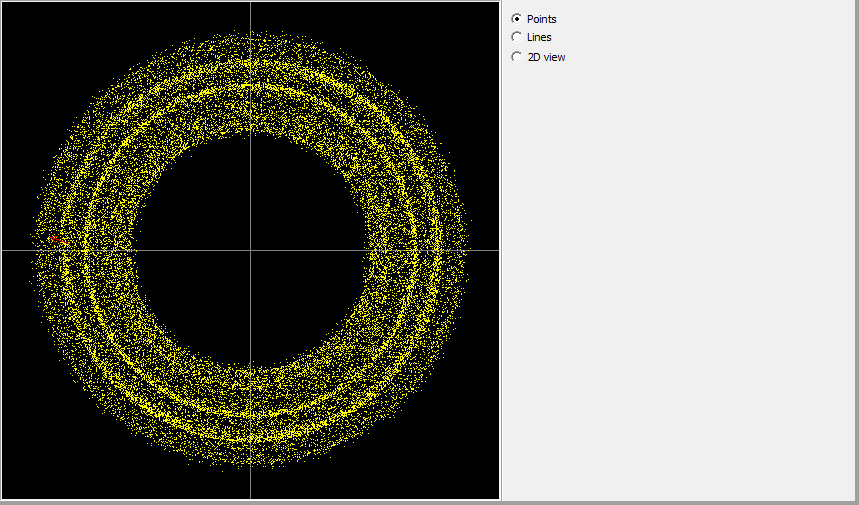
Task: Click top end of vertical axis line
Action: click(x=250, y=5)
